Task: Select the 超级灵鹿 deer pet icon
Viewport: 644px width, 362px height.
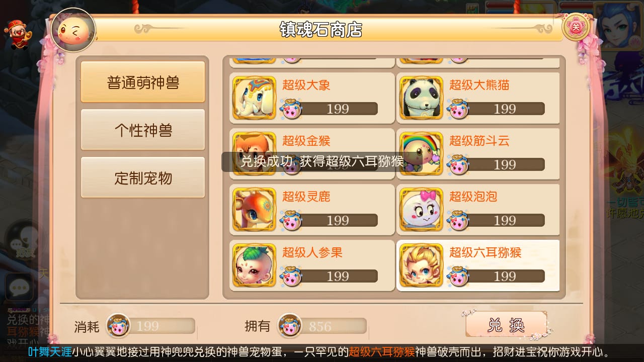Action: coord(255,209)
